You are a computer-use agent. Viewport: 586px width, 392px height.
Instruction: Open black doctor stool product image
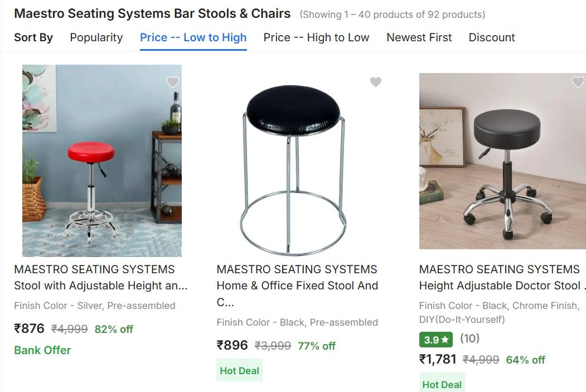tap(503, 161)
